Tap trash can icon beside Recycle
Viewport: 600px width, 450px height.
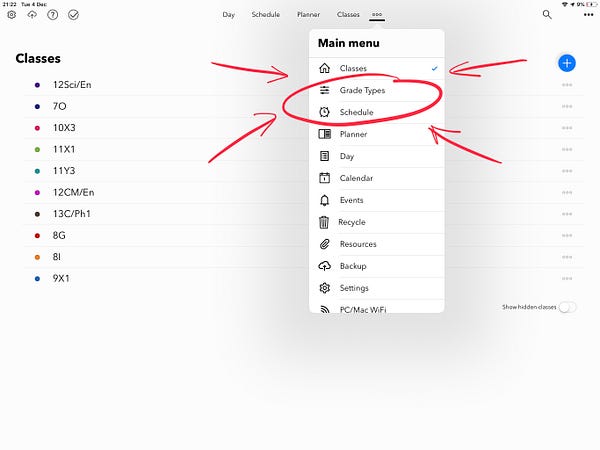pos(324,222)
